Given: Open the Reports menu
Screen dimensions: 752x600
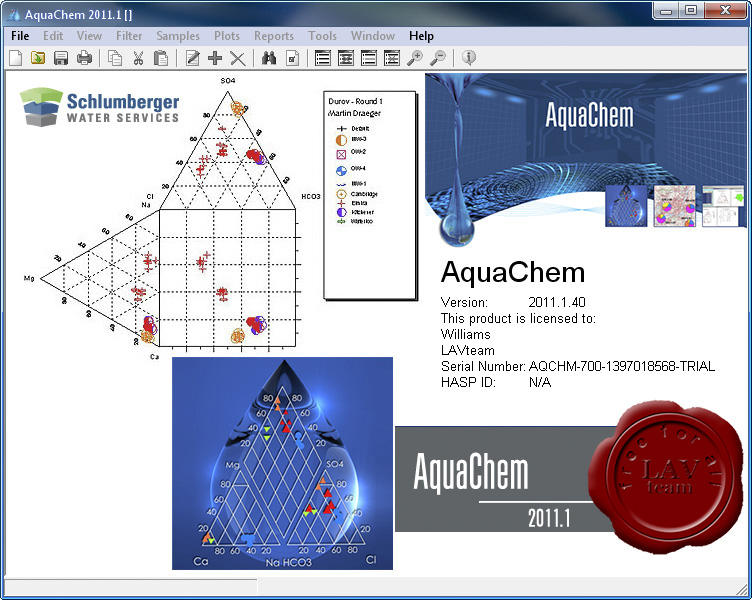Looking at the screenshot, I should [274, 36].
